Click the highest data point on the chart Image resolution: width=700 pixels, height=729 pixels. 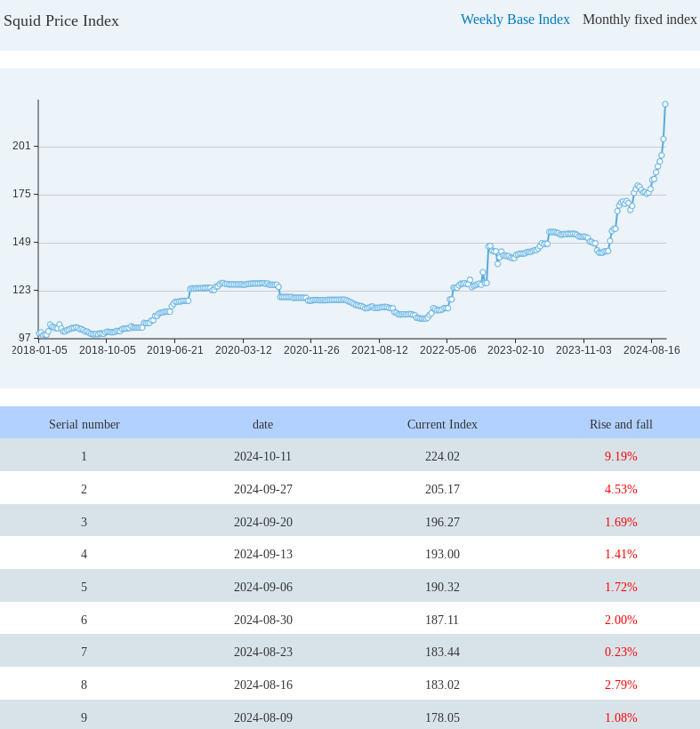[665, 104]
